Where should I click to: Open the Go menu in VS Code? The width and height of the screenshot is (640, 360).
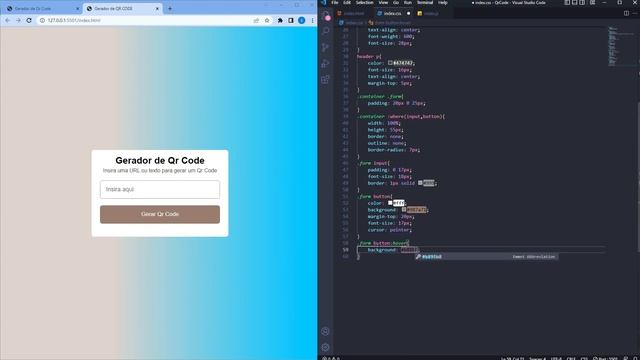(396, 2)
